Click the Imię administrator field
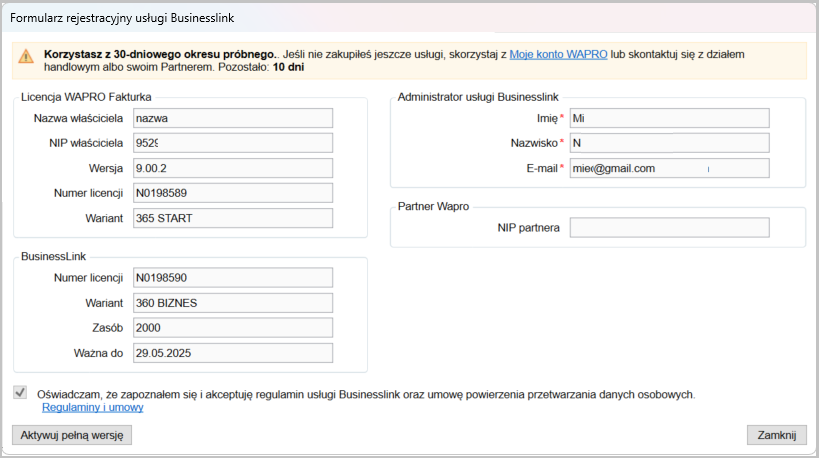Viewport: 819px width, 458px height. point(669,118)
